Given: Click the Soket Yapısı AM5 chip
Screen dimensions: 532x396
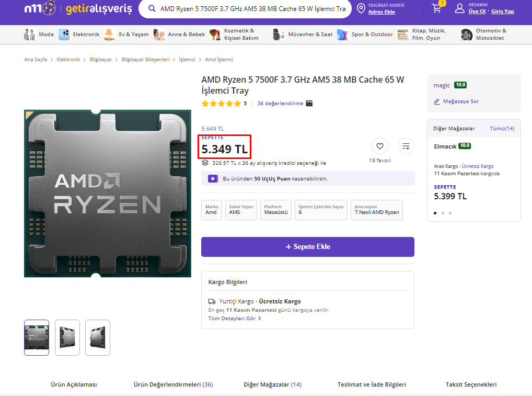Looking at the screenshot, I should [241, 210].
